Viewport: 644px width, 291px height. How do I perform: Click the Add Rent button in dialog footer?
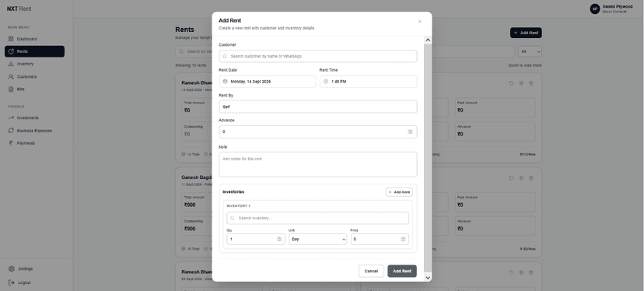[x=401, y=271]
